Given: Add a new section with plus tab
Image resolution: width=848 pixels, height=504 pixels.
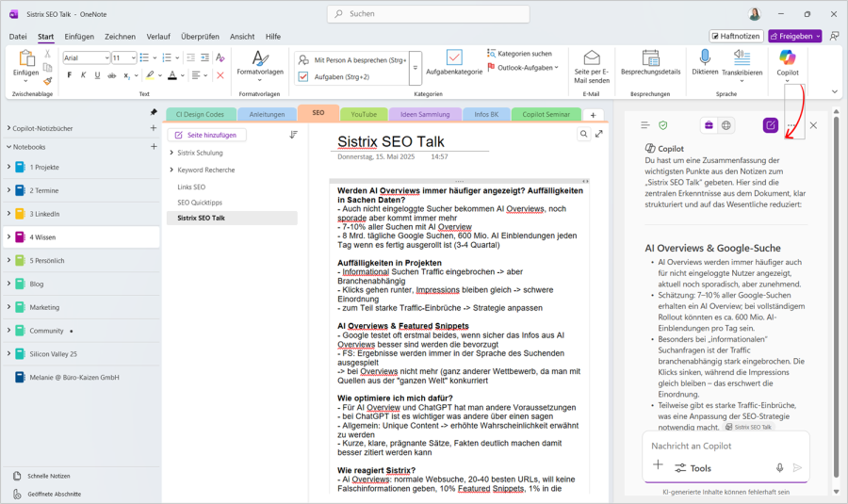Looking at the screenshot, I should tap(594, 115).
